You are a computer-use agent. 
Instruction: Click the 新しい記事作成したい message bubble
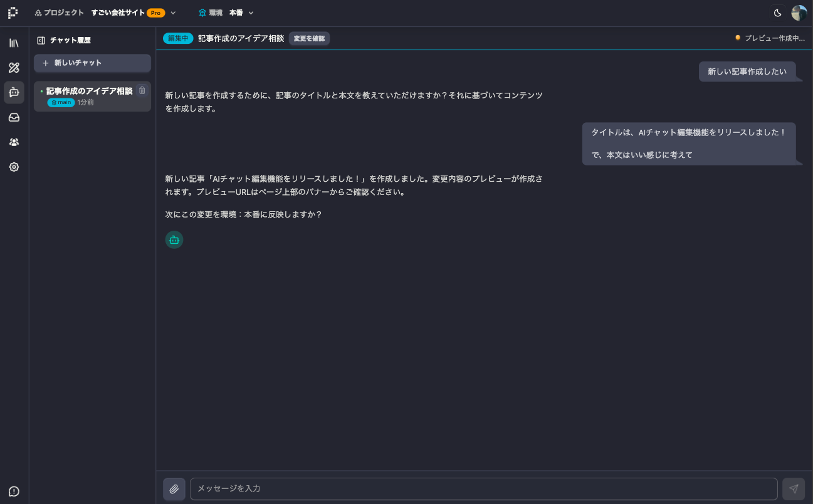coord(747,71)
